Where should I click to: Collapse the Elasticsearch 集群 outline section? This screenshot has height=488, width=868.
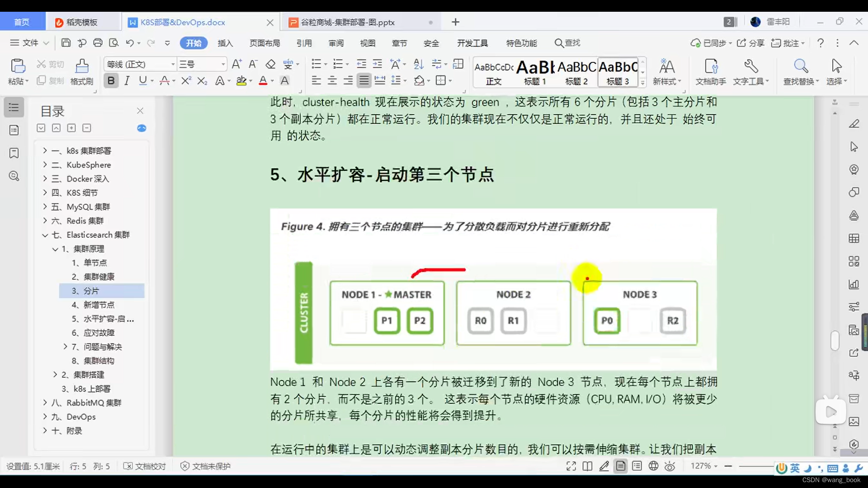[45, 235]
